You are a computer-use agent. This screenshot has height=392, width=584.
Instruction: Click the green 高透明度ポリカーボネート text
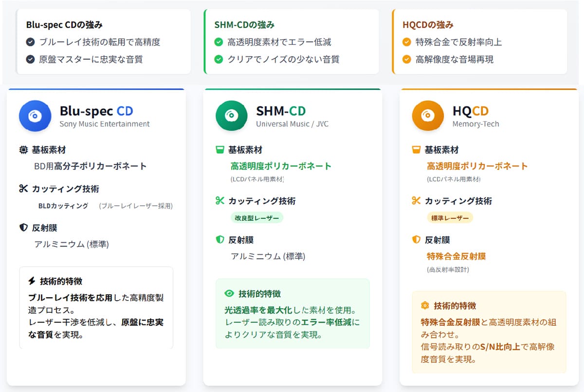point(281,166)
